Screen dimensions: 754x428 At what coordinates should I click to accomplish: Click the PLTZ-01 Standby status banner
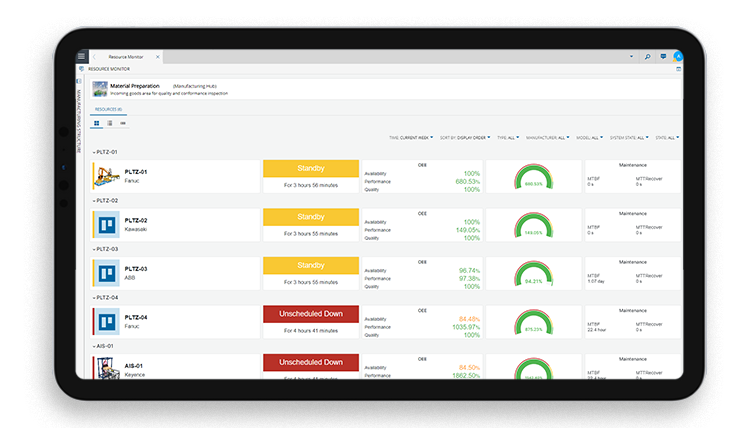pyautogui.click(x=310, y=168)
